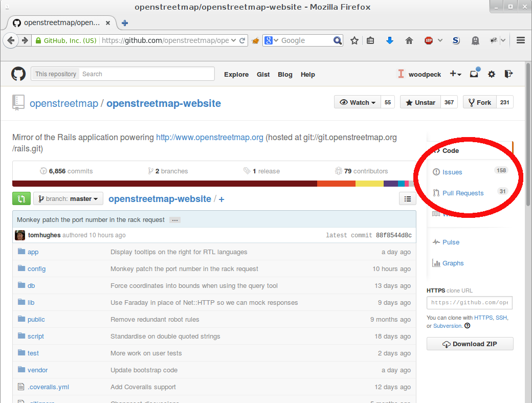Click the Subversion help question icon
Screen dimensions: 532x403
coord(467,326)
